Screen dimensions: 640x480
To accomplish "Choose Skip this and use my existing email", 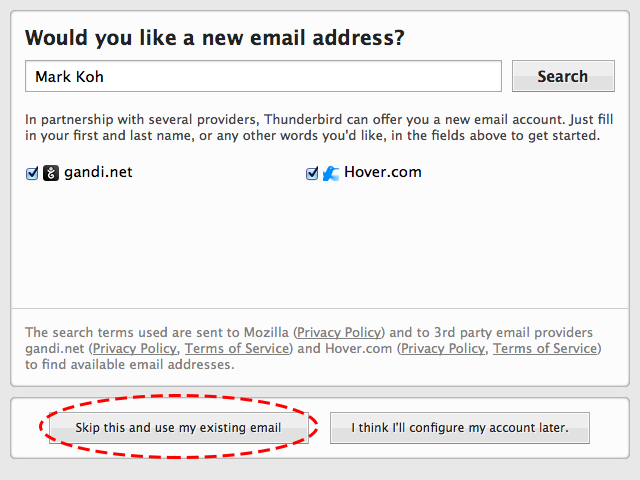I will [178, 428].
